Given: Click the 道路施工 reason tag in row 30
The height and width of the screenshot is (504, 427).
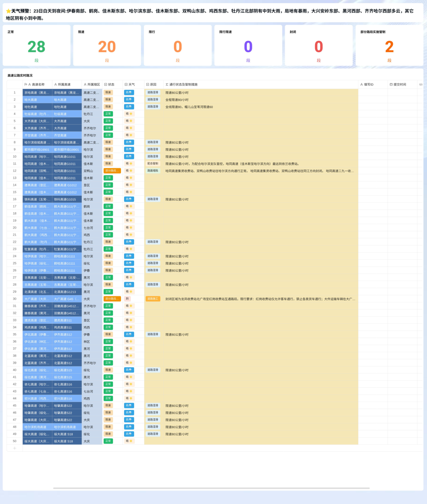Looking at the screenshot, I should (x=153, y=299).
